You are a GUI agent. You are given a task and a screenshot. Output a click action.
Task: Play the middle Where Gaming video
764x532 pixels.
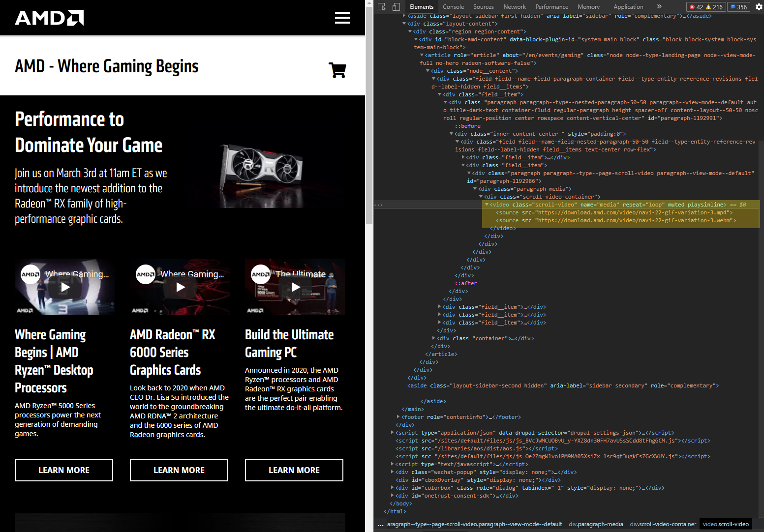[x=180, y=287]
